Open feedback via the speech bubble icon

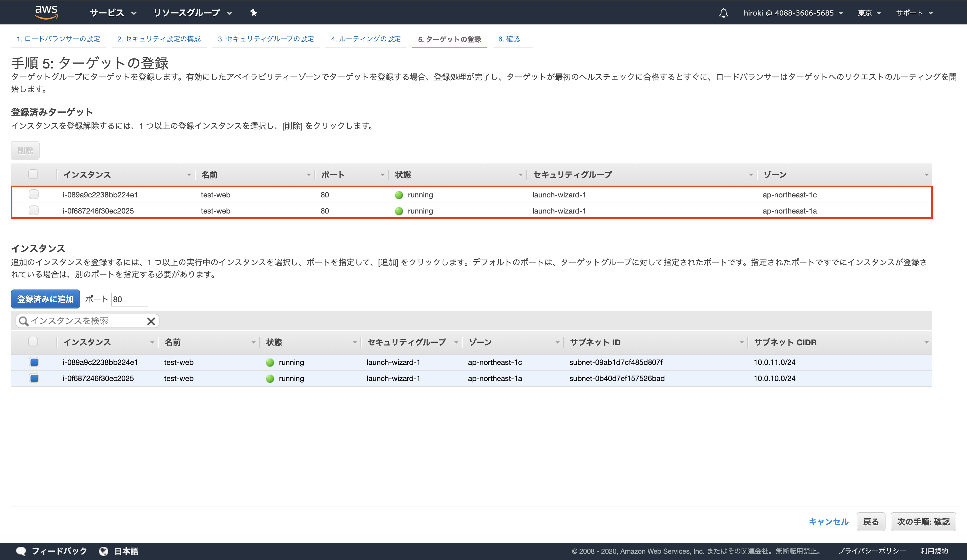pyautogui.click(x=21, y=551)
